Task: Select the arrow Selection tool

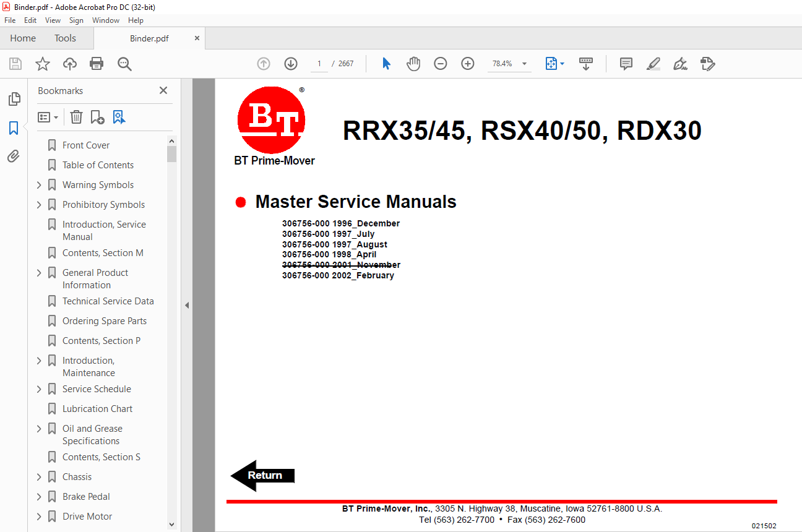Action: coord(386,64)
